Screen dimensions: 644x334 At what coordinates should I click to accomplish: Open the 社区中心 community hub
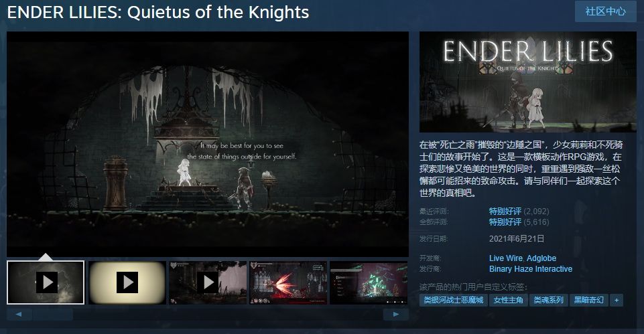605,11
